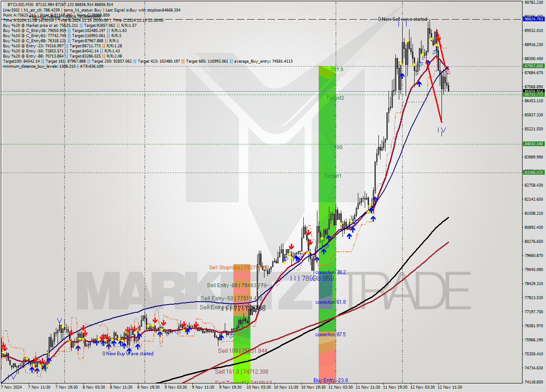Click the 77197.250 price axis value
The image size is (546, 392).
(534, 312)
